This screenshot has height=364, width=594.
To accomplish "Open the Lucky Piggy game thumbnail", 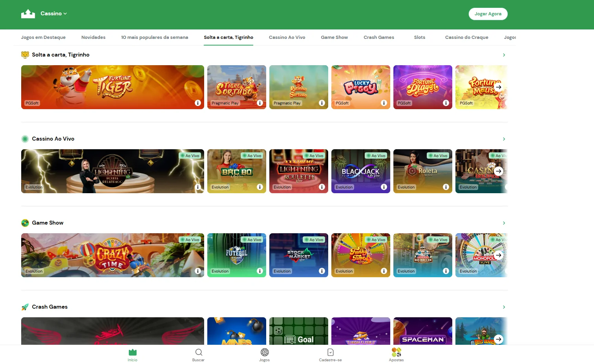I will coord(361,87).
